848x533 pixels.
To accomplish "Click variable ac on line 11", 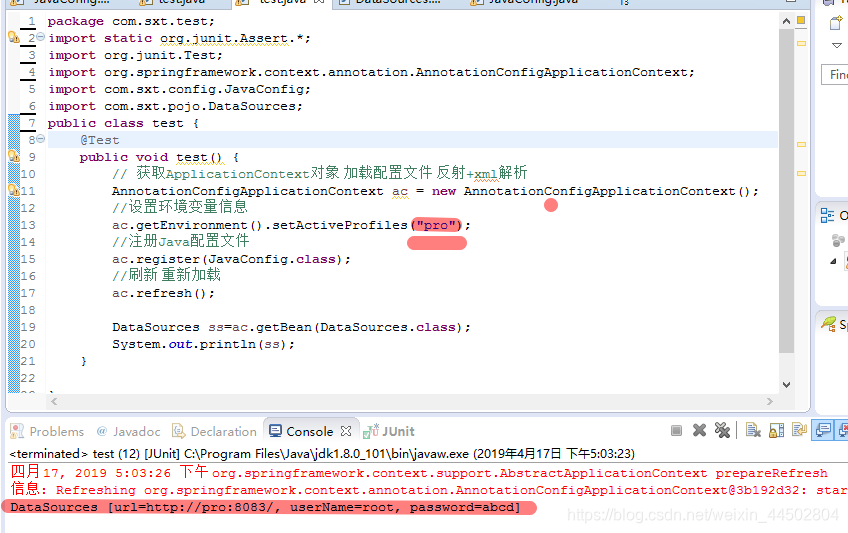I will click(400, 191).
